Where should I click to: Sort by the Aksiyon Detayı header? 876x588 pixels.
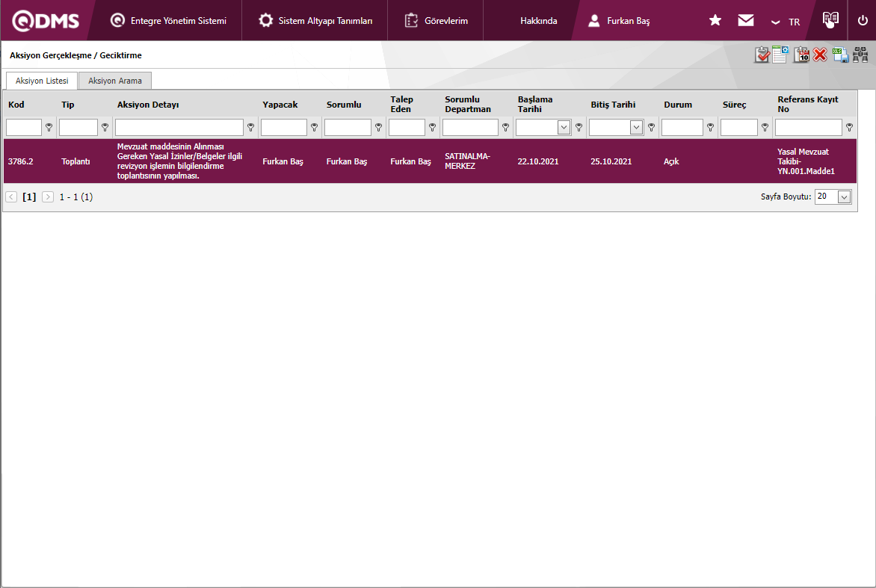[148, 105]
